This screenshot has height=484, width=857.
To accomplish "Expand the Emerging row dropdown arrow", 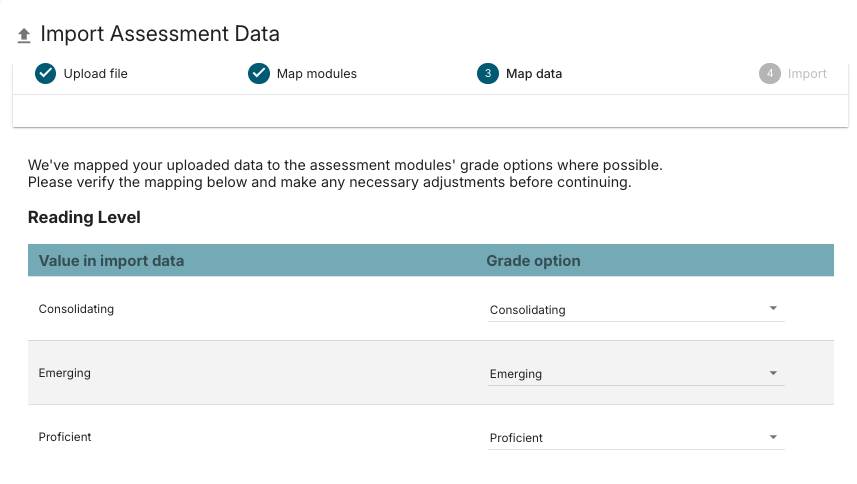I will (773, 373).
